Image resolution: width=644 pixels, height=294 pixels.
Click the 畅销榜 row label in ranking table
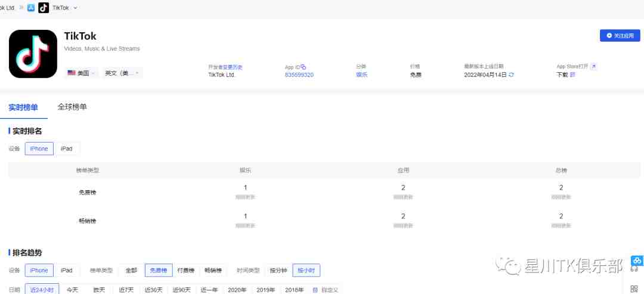click(88, 221)
